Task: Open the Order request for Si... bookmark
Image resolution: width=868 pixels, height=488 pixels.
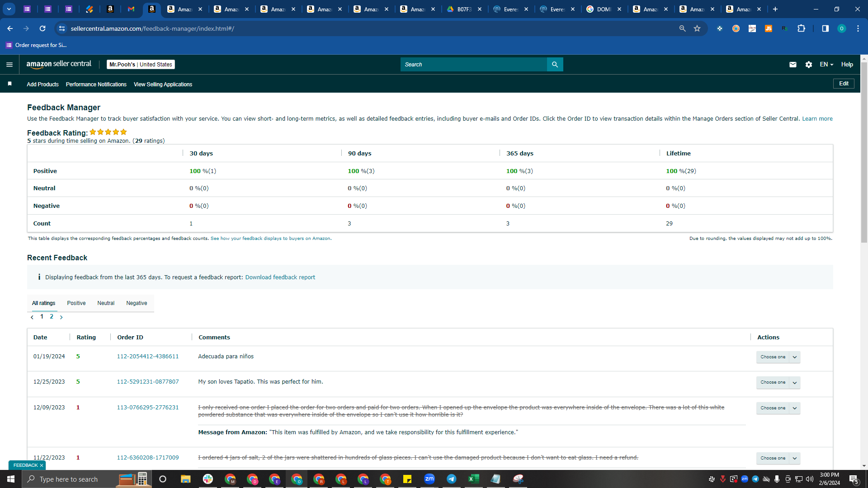Action: click(36, 45)
